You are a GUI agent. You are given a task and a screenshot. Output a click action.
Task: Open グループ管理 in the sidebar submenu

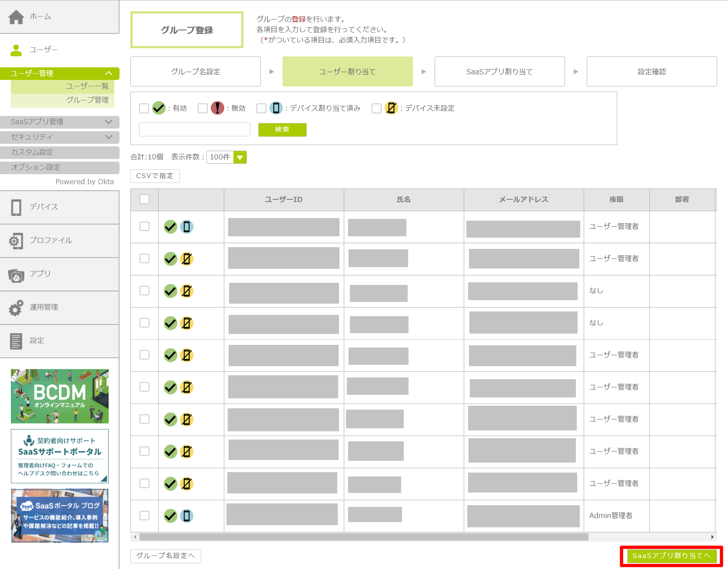pyautogui.click(x=87, y=100)
